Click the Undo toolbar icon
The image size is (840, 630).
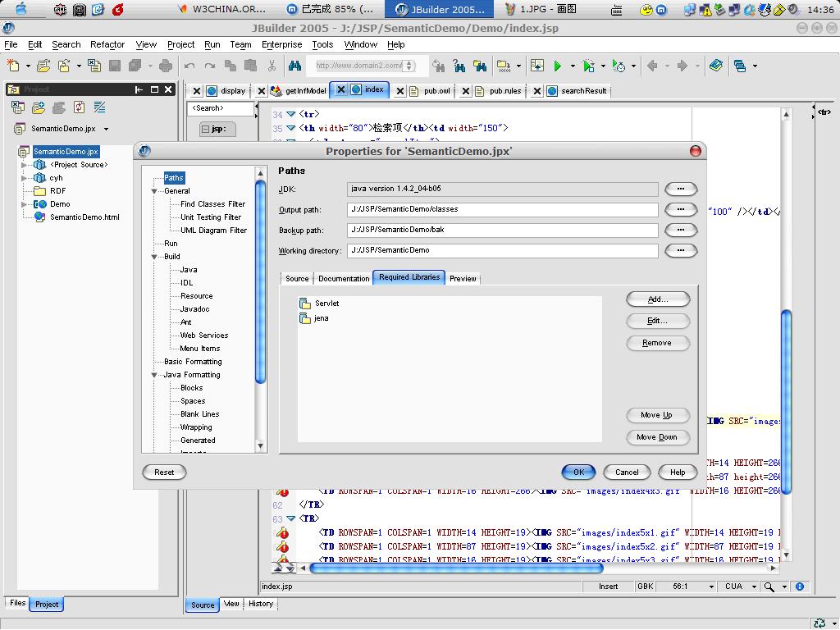point(189,66)
